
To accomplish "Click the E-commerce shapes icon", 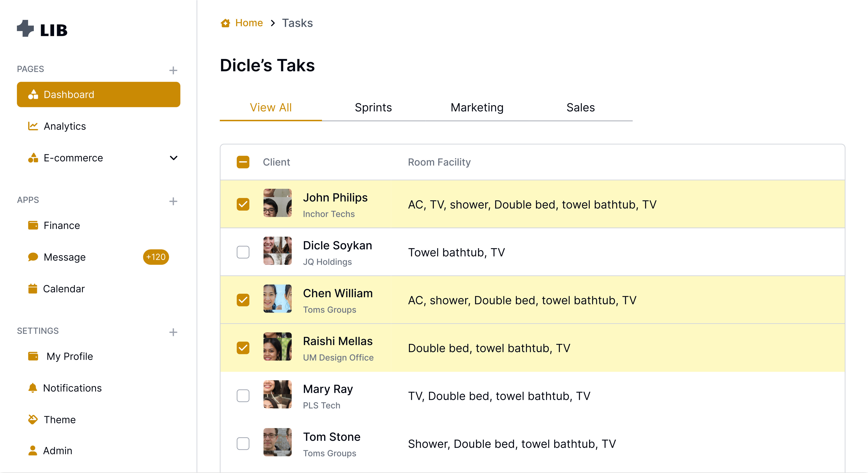I will [x=33, y=158].
